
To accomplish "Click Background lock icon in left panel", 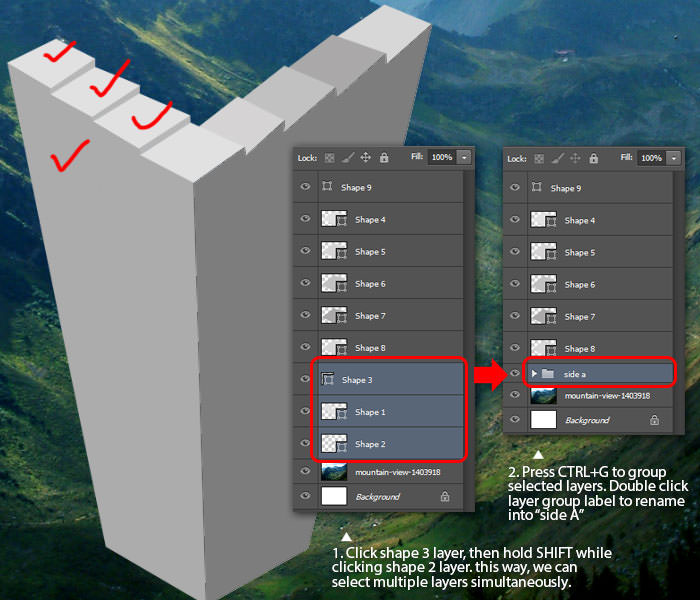I will 445,496.
